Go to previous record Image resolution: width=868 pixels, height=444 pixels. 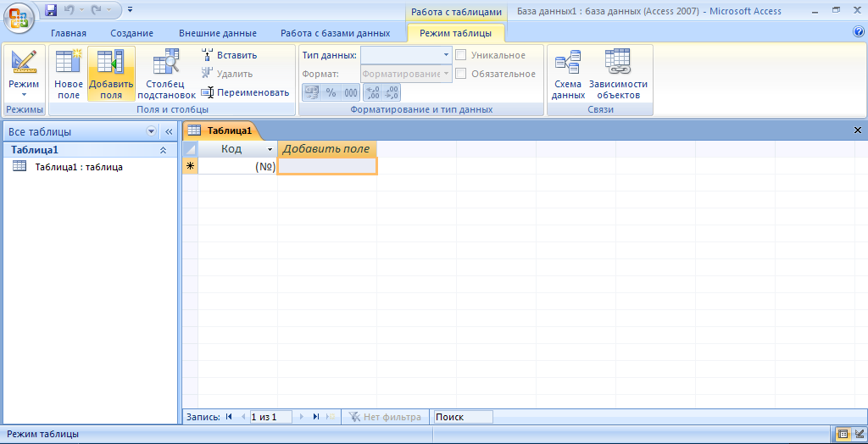[243, 417]
